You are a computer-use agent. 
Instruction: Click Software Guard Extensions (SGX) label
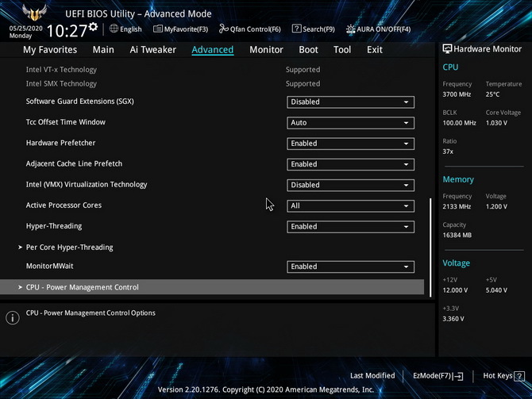79,102
